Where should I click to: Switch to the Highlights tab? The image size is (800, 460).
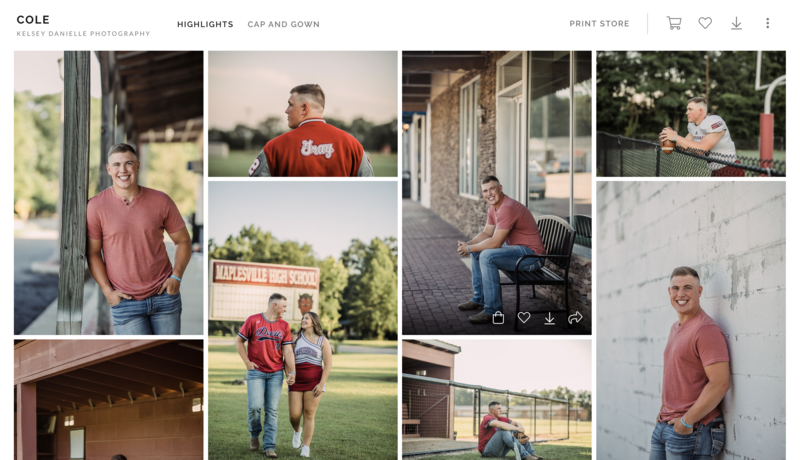tap(205, 24)
